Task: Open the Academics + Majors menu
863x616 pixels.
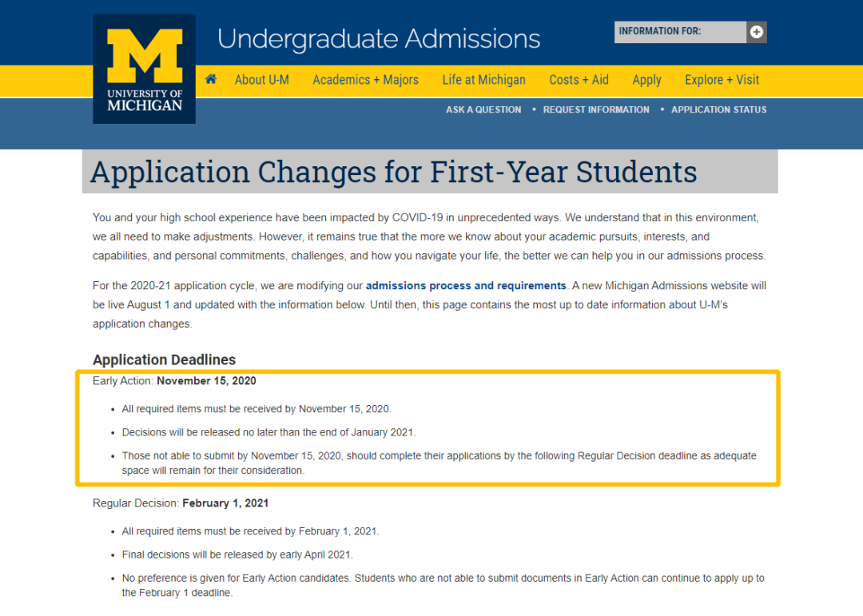Action: [365, 80]
